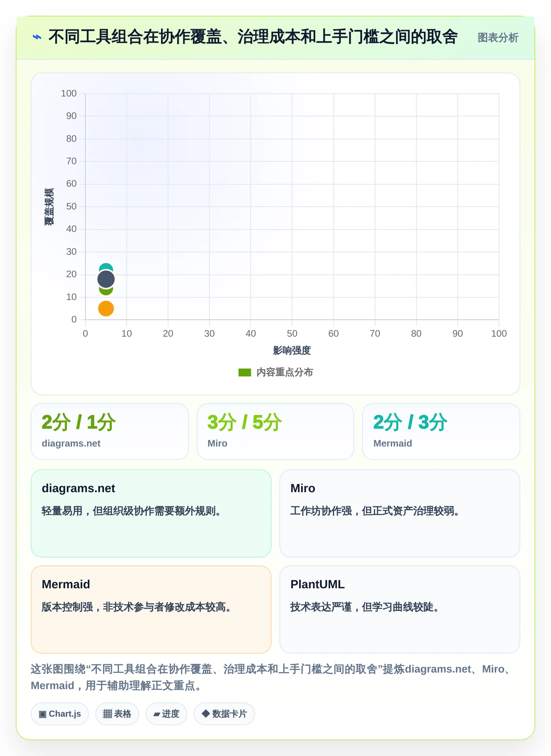Open the 2分 / 1分 diagrams.net stat card

pos(110,432)
